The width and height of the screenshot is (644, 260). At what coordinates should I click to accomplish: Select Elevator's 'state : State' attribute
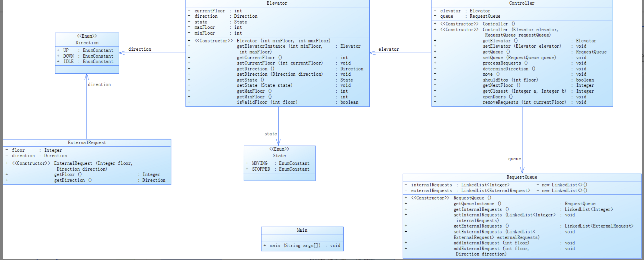click(x=217, y=22)
